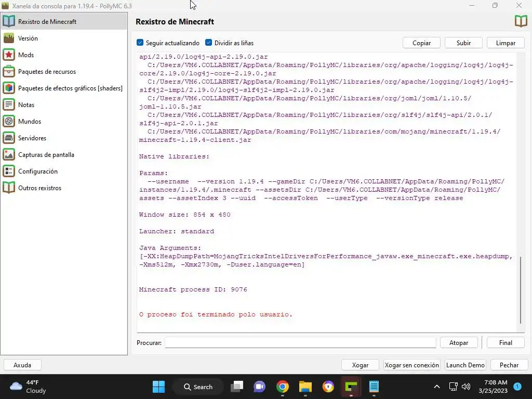The height and width of the screenshot is (399, 532).
Task: Open the Notas page
Action: [64, 104]
